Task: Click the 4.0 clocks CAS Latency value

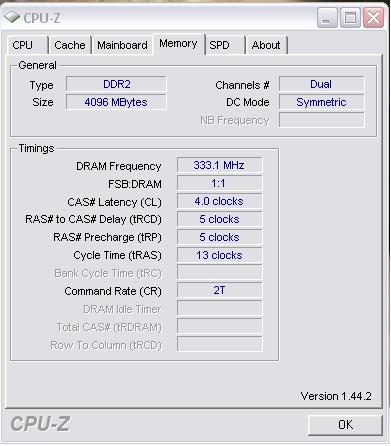Action: 219,201
